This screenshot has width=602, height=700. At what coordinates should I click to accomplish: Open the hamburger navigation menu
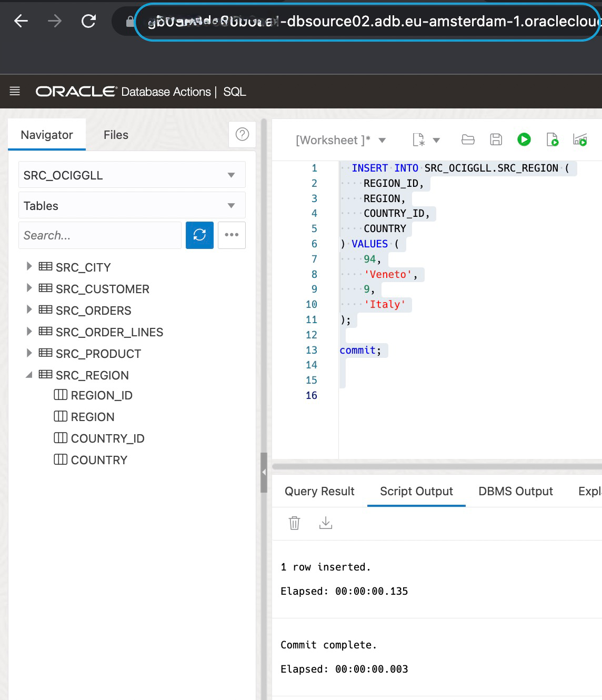[15, 91]
